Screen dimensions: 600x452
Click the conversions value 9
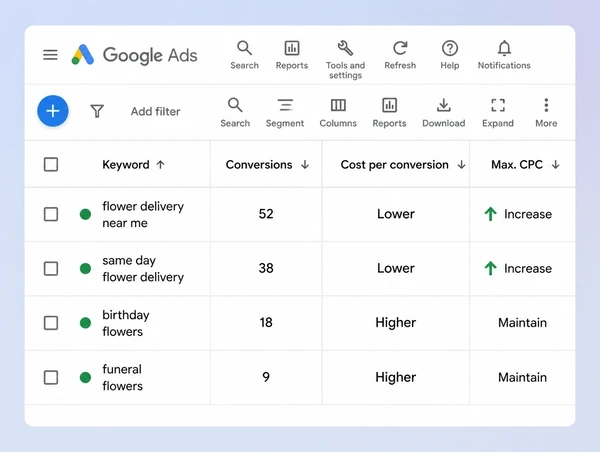[266, 377]
